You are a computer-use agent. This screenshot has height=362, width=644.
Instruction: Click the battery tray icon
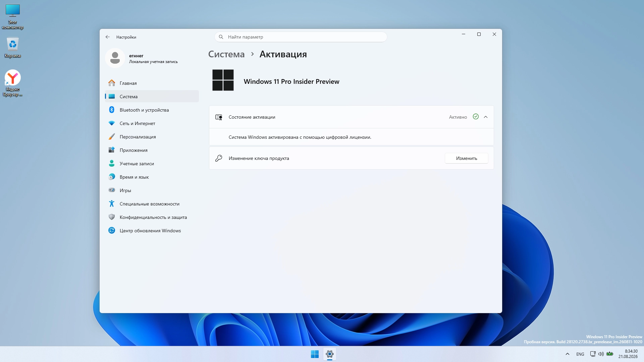[x=610, y=354]
